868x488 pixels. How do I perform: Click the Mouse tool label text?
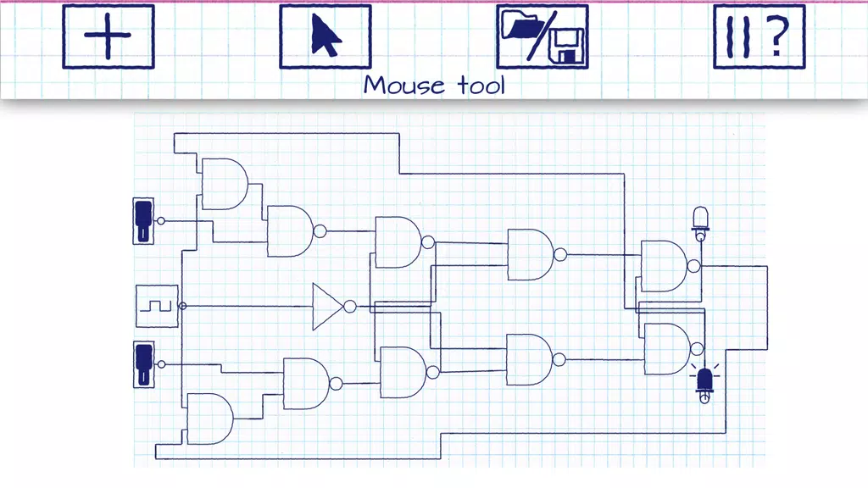[x=434, y=85]
